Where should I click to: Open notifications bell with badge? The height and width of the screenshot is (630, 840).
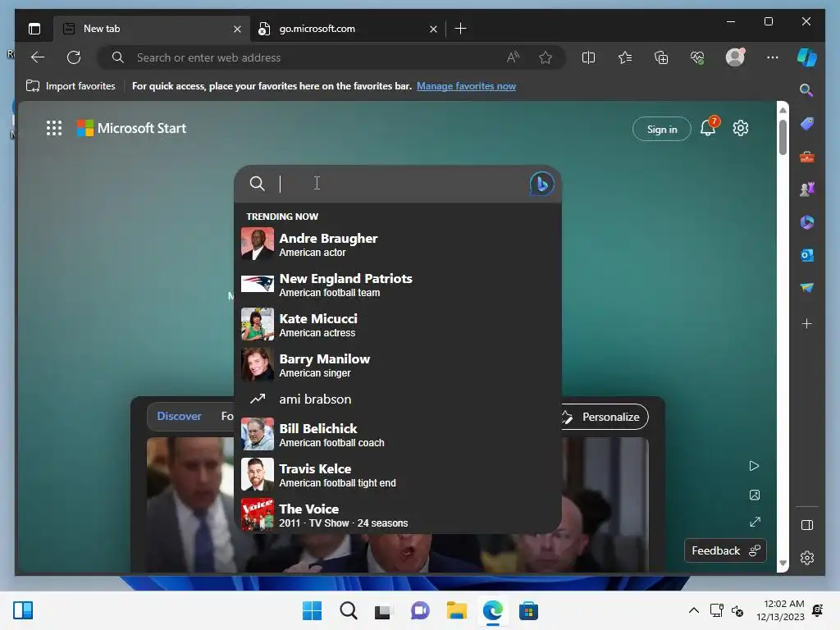710,127
